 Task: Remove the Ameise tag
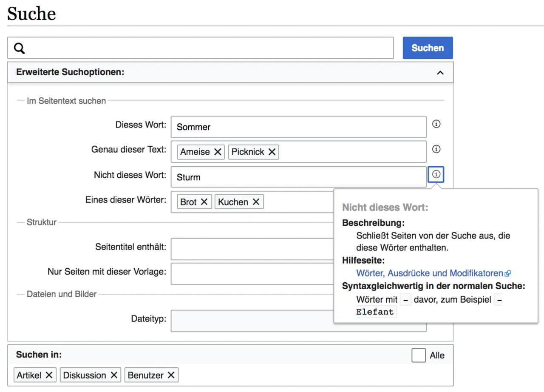(218, 152)
